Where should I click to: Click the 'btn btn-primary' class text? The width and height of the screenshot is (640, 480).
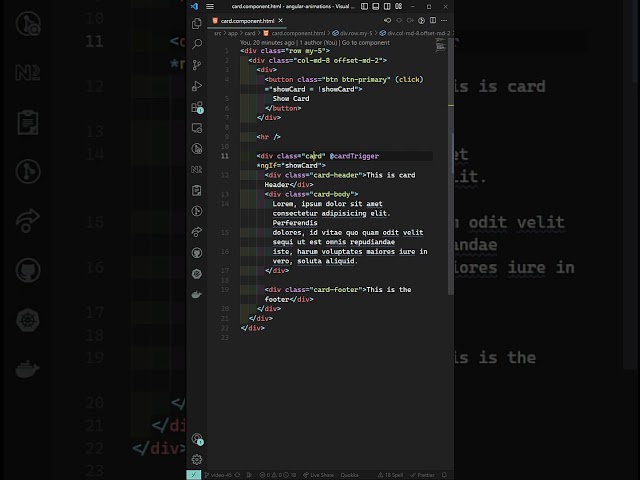pos(356,80)
